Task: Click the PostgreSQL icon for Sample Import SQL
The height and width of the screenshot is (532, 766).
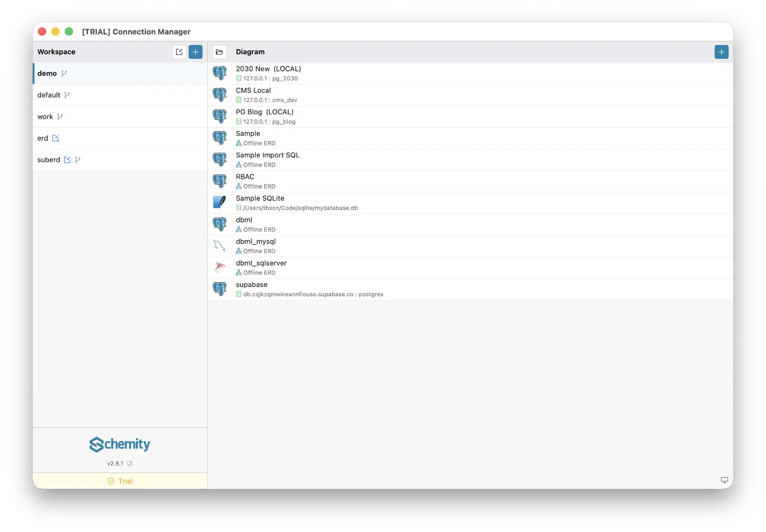Action: 220,159
